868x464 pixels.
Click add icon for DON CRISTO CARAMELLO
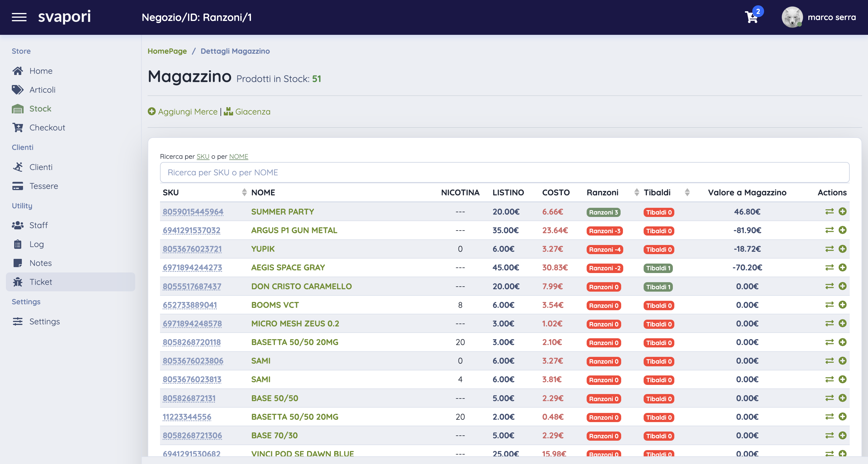[x=842, y=286]
